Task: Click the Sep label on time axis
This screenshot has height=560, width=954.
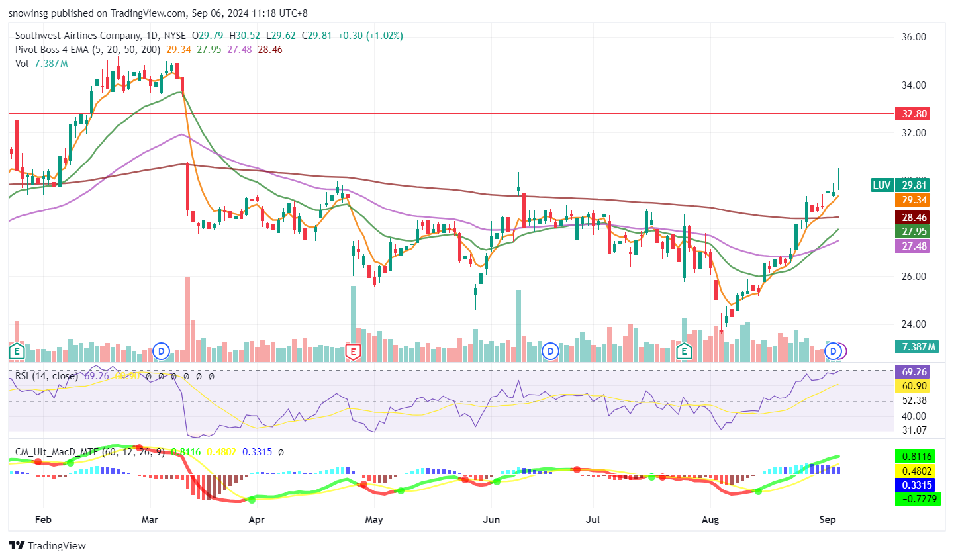Action: [828, 520]
